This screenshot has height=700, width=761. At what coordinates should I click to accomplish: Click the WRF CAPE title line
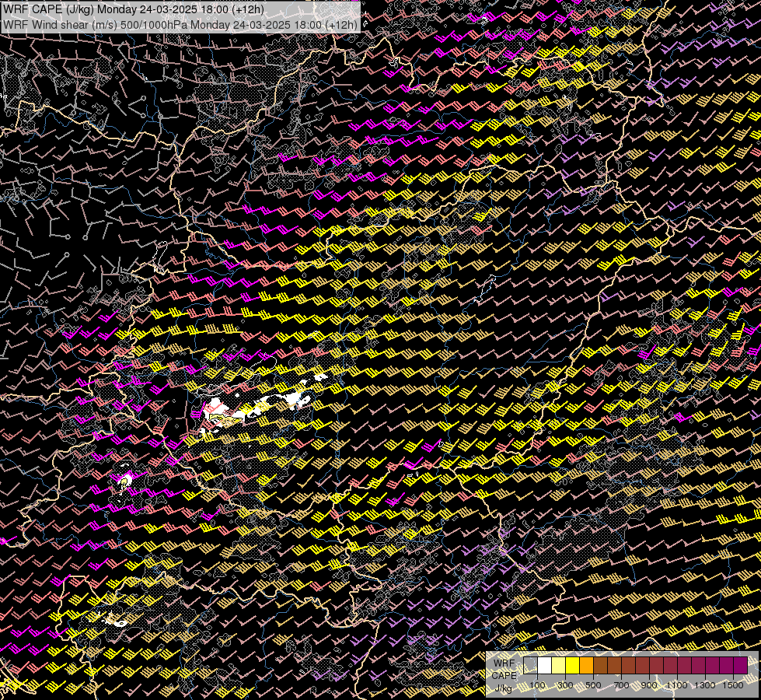134,9
